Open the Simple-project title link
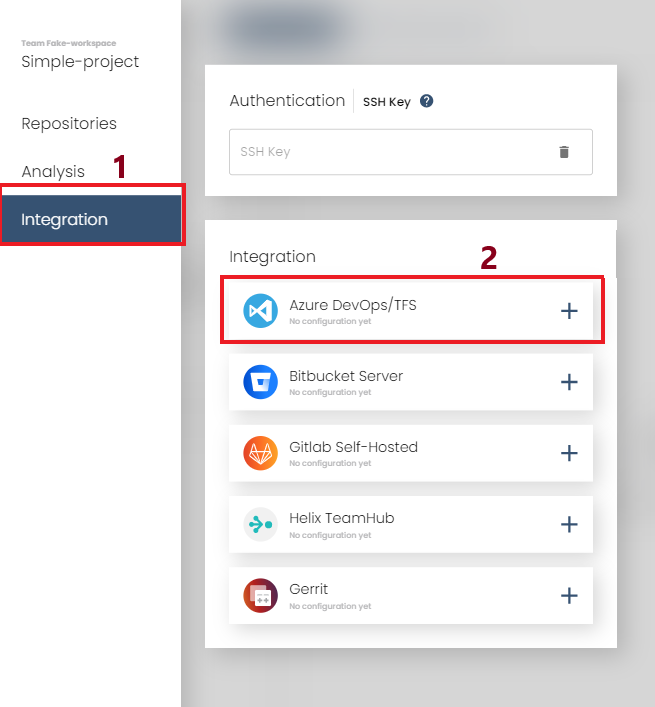This screenshot has width=655, height=707. [x=80, y=62]
